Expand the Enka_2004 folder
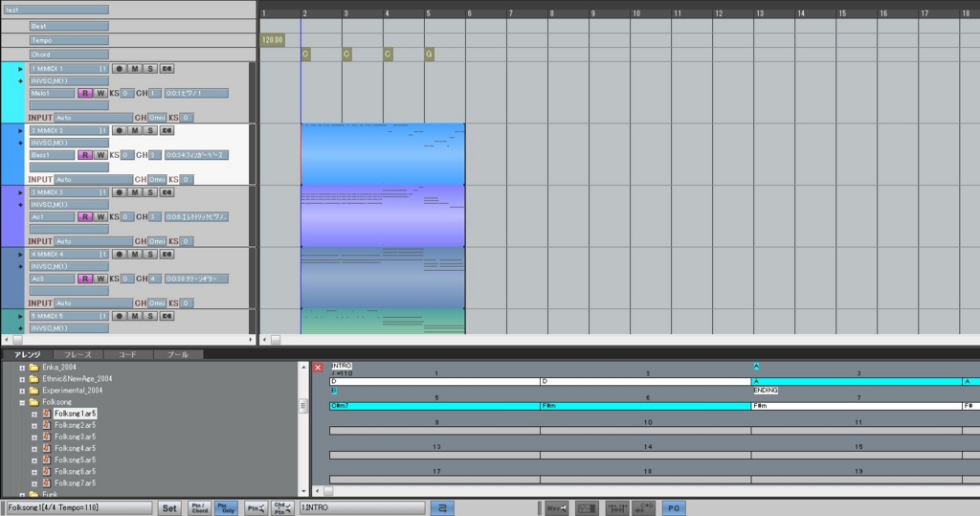Image resolution: width=980 pixels, height=516 pixels. pyautogui.click(x=21, y=367)
